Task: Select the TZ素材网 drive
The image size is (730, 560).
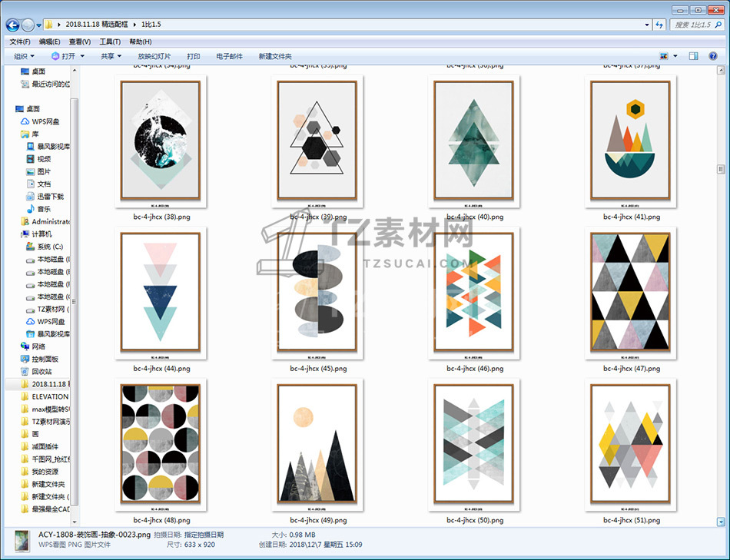Action: click(48, 309)
